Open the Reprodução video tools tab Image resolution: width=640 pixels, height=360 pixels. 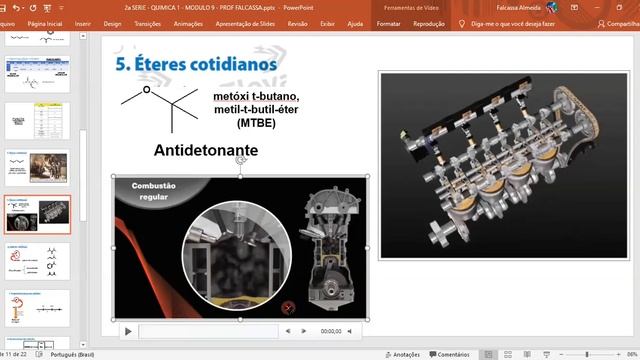coord(429,24)
